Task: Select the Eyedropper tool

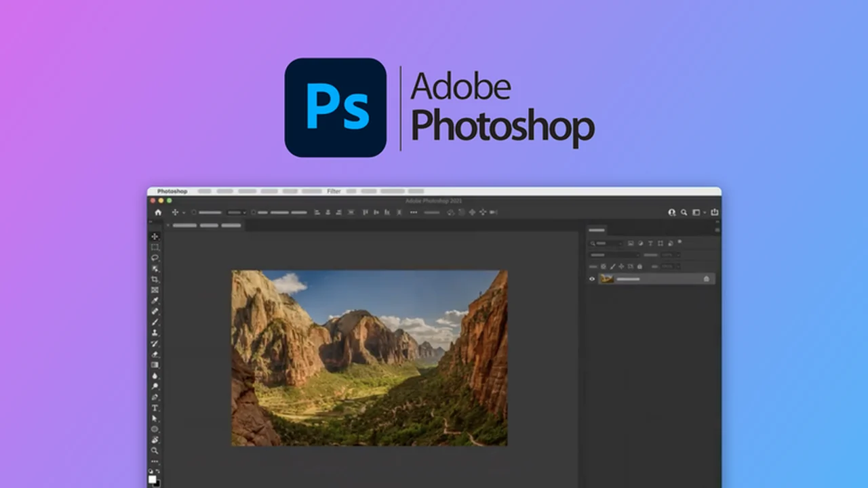Action: coord(155,301)
